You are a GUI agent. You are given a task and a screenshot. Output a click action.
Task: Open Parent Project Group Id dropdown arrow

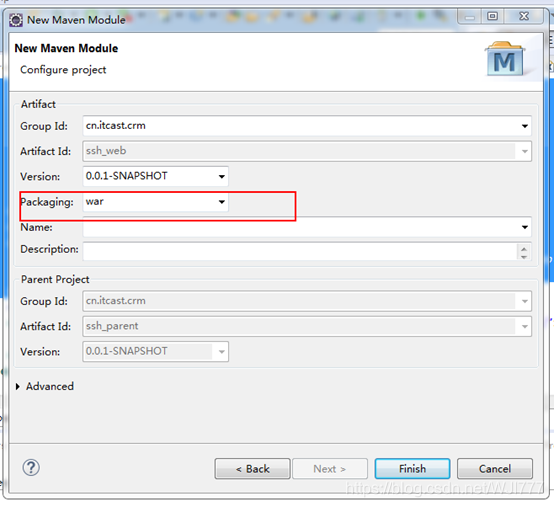525,301
